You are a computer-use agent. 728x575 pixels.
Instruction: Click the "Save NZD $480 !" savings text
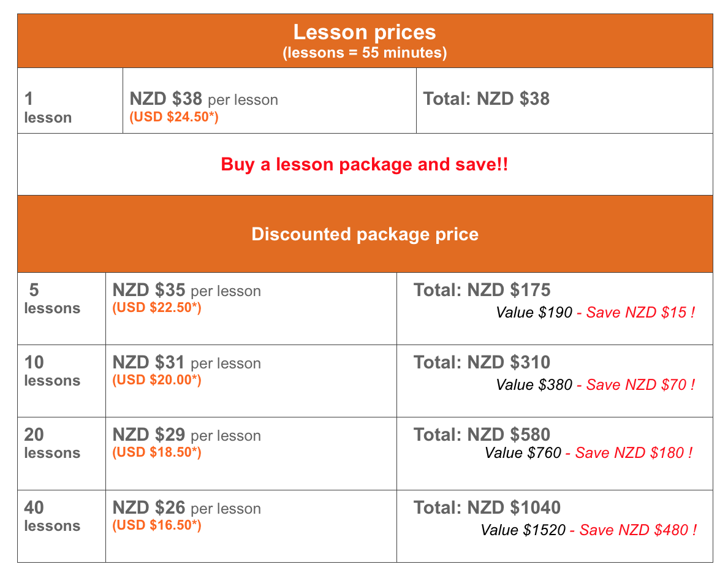638,530
